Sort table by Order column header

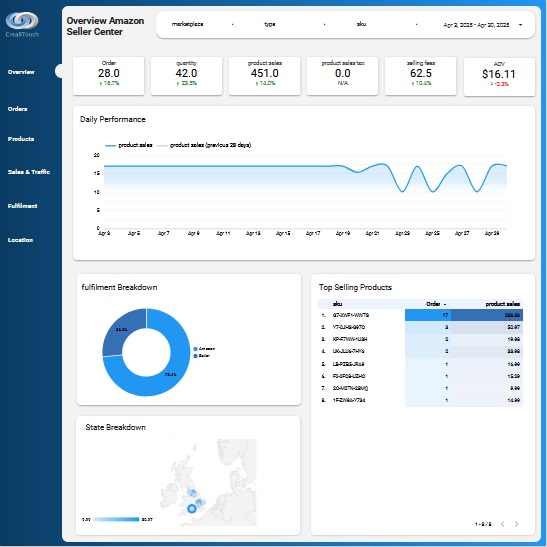tap(433, 304)
